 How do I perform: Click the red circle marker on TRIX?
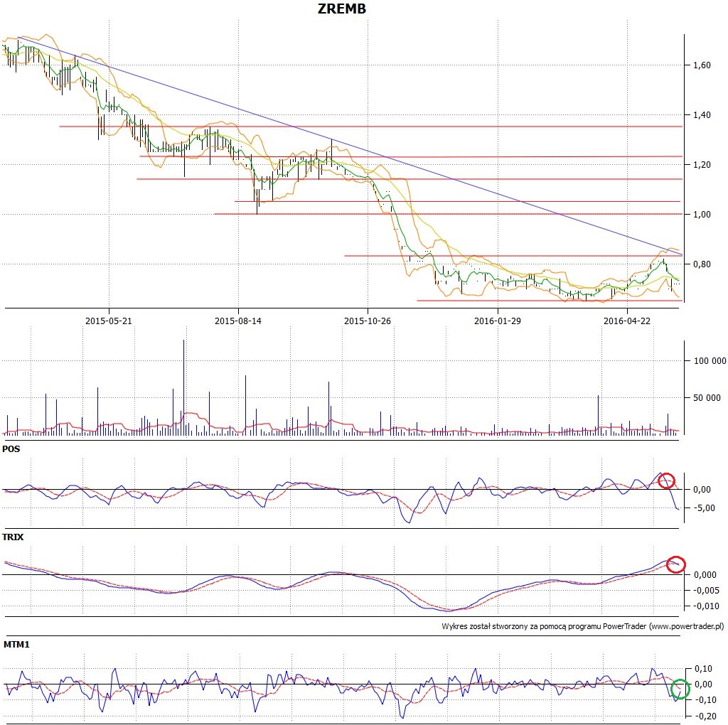[x=675, y=564]
